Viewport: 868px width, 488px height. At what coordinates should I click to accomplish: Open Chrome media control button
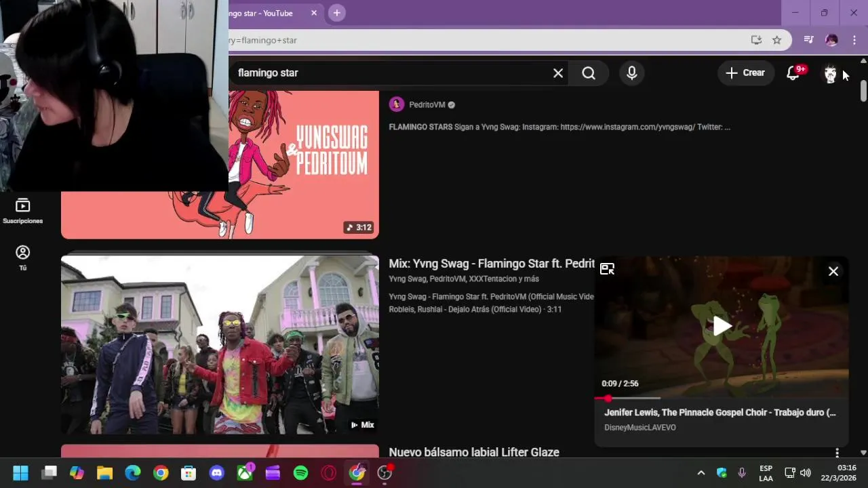[808, 40]
